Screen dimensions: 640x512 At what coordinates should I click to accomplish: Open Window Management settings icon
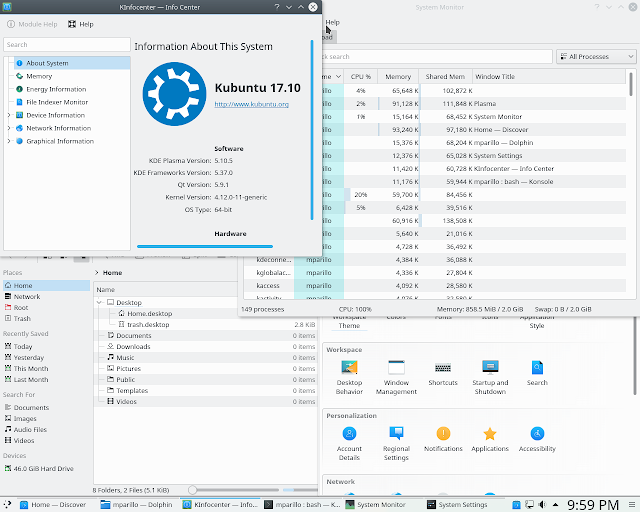pyautogui.click(x=396, y=367)
